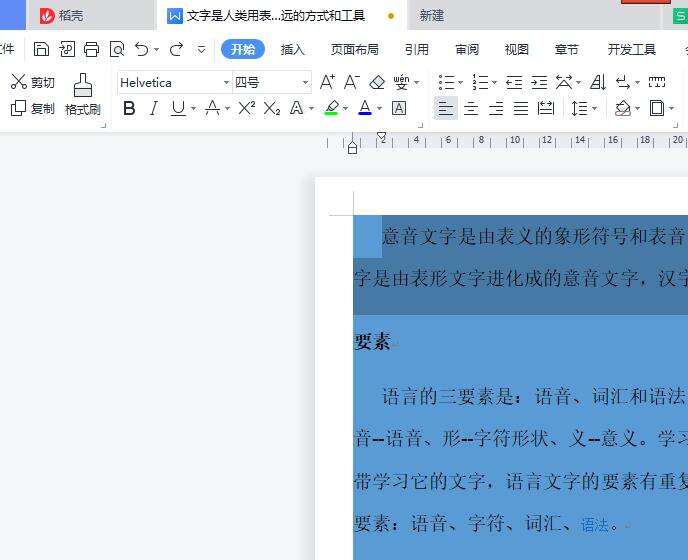Select the Format Painter brush (格式刷)
This screenshot has width=688, height=560.
[x=83, y=95]
